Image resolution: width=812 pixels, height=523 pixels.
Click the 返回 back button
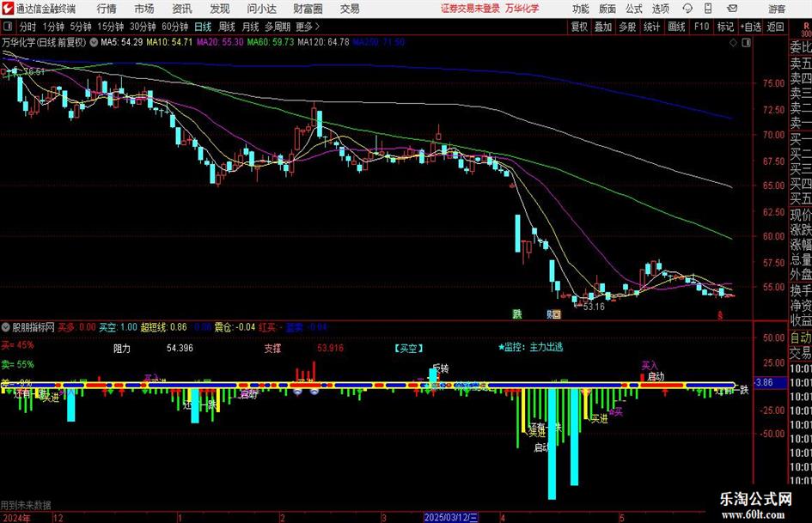pos(775,27)
